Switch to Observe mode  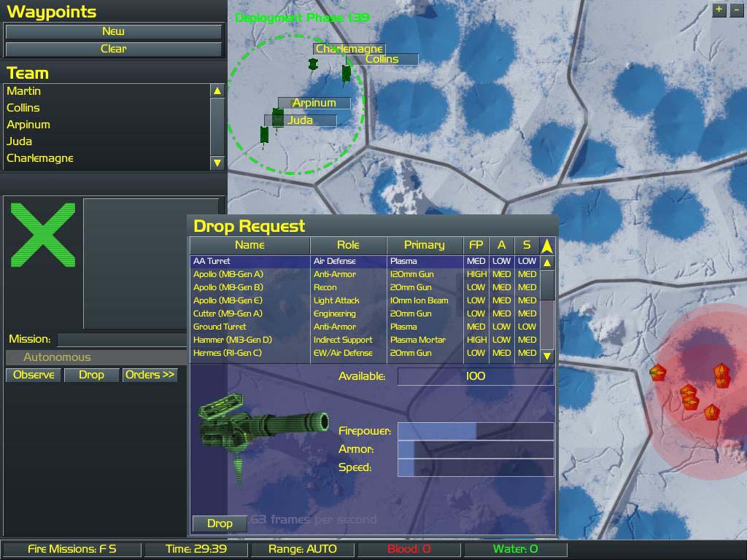[x=32, y=374]
